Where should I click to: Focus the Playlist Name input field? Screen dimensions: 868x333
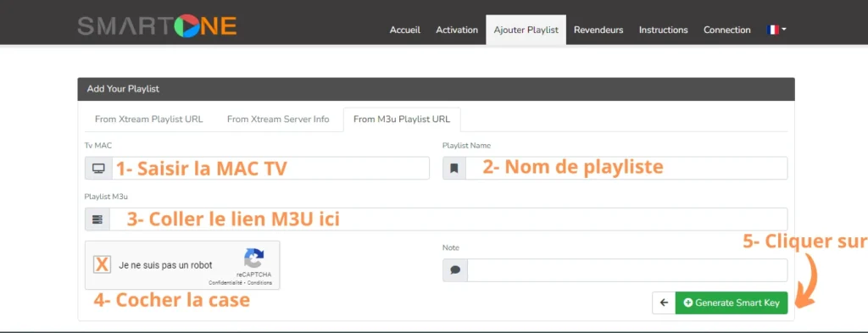click(626, 168)
